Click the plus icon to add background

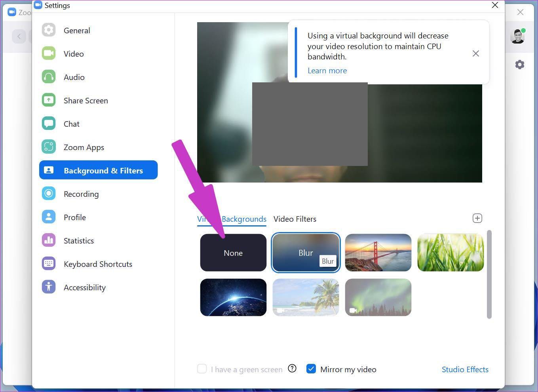coord(477,218)
